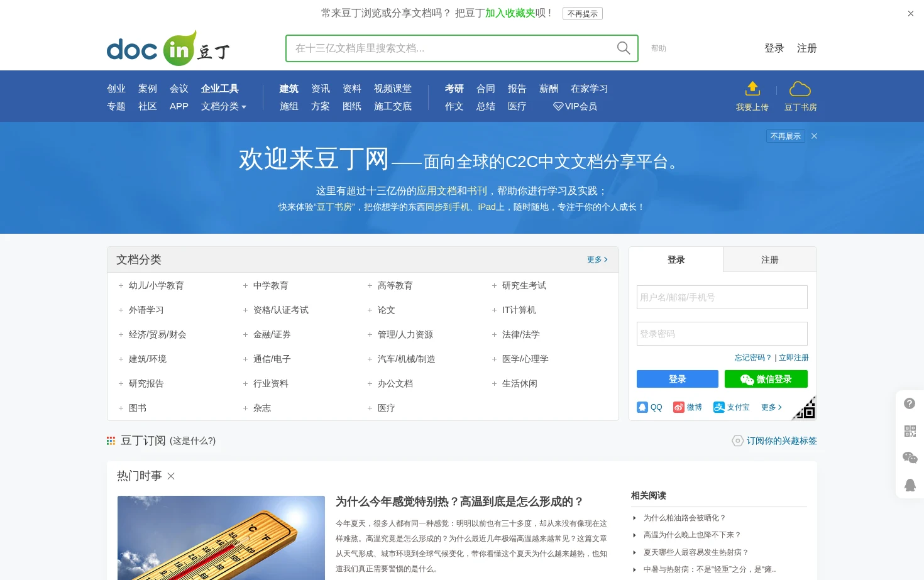Open 外语学习 category

coord(146,310)
